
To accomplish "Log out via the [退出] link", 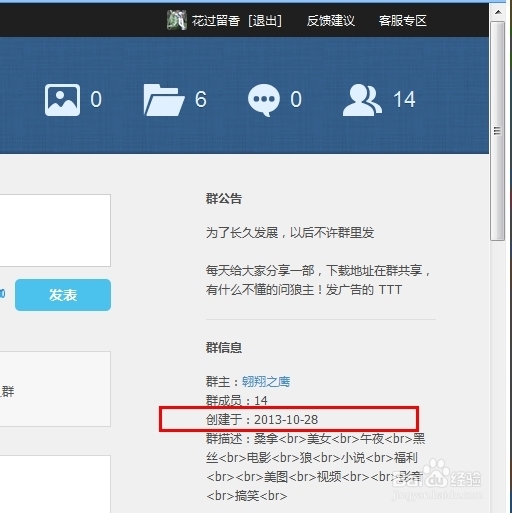I will pos(265,21).
